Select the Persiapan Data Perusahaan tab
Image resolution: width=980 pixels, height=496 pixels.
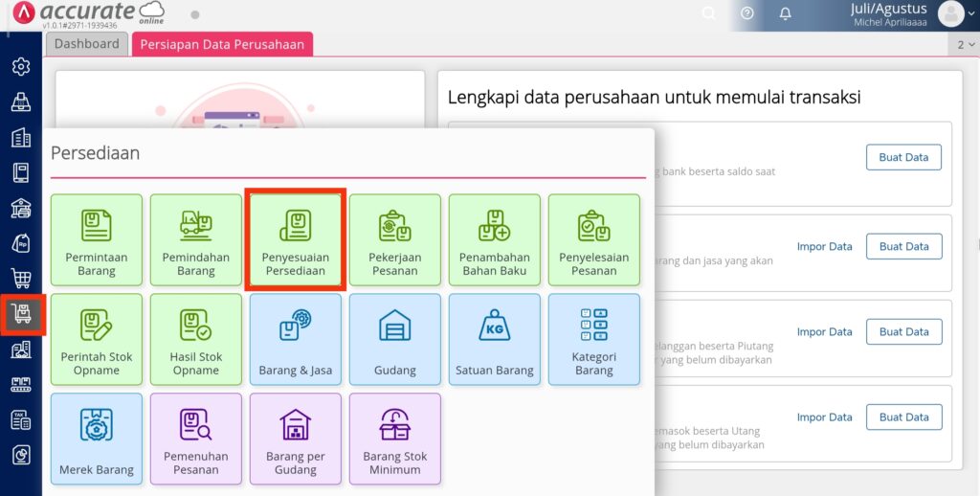pyautogui.click(x=222, y=44)
